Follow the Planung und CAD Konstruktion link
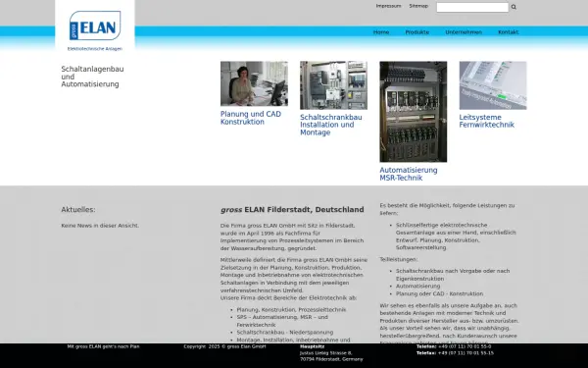588x368 pixels. [x=251, y=118]
